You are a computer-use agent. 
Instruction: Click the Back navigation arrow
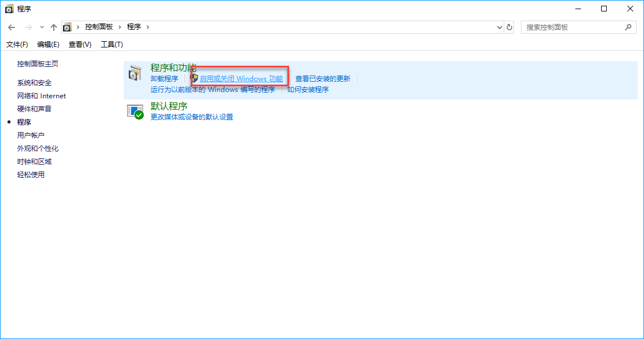pos(11,27)
